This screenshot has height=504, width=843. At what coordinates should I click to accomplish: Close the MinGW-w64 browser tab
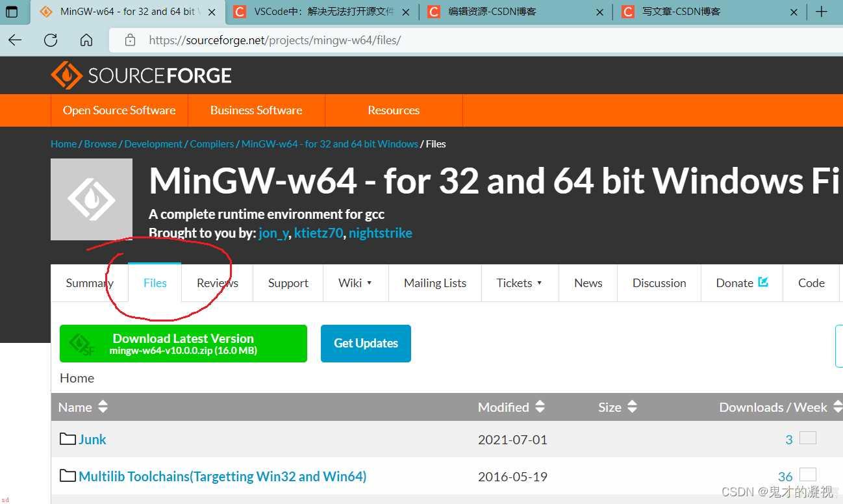(212, 12)
